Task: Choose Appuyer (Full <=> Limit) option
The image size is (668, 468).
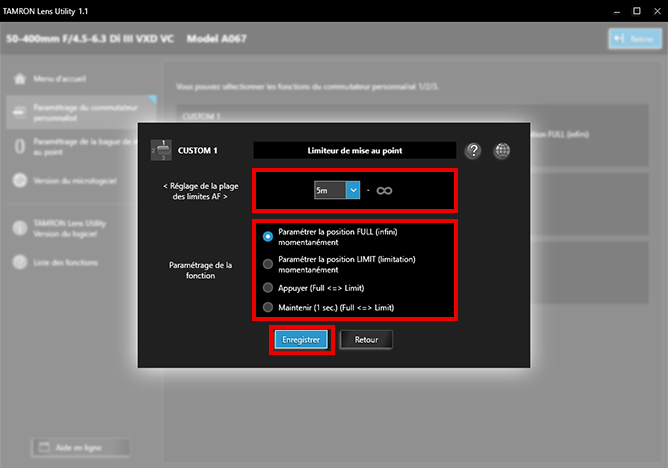Action: click(268, 288)
